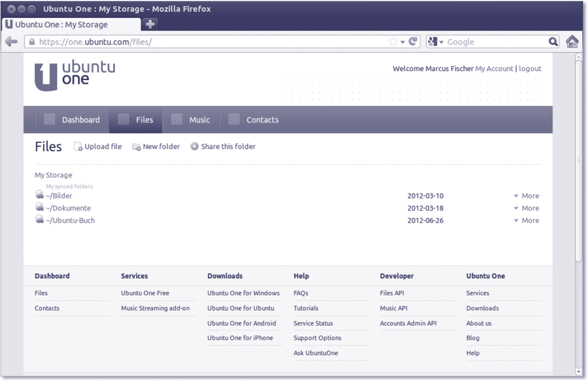This screenshot has height=381, width=588.
Task: Click the Ubuntu One logo
Action: point(75,76)
